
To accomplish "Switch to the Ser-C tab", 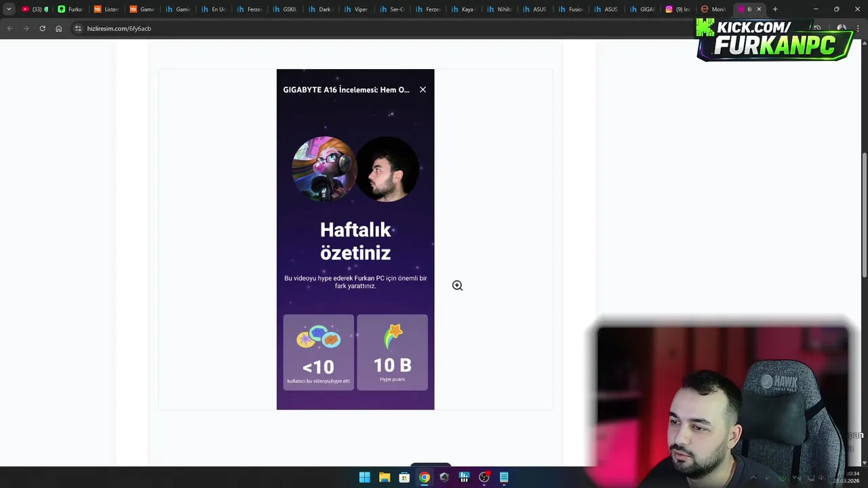I will pos(392,9).
